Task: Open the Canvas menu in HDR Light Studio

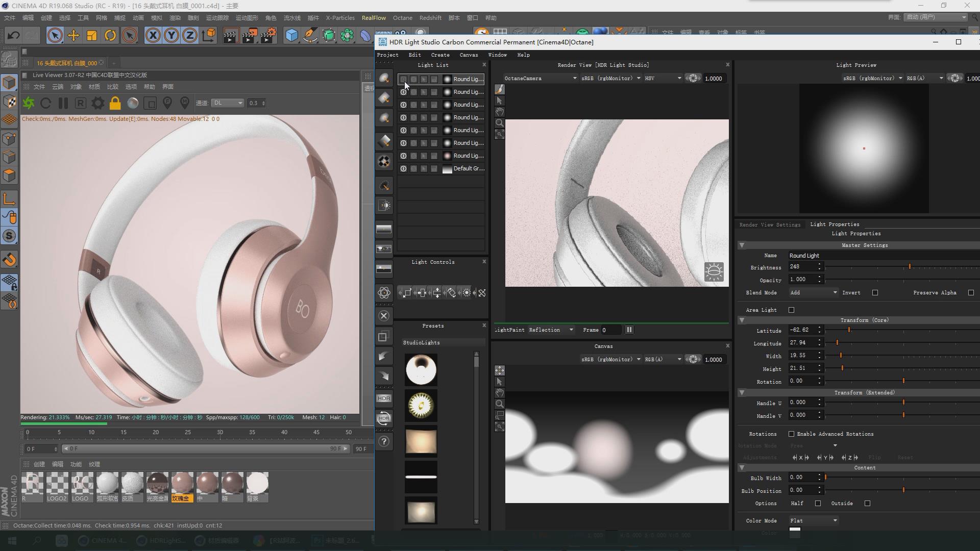Action: [x=469, y=55]
